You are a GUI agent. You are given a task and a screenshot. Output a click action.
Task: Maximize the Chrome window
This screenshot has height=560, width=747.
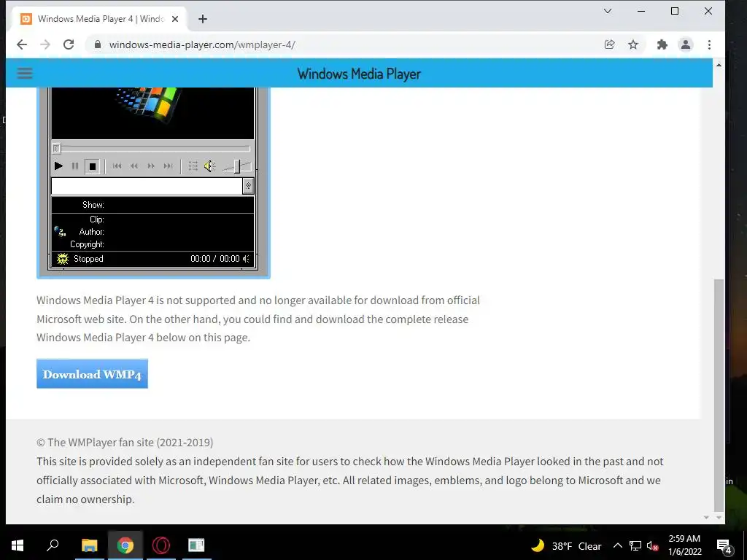(x=675, y=11)
